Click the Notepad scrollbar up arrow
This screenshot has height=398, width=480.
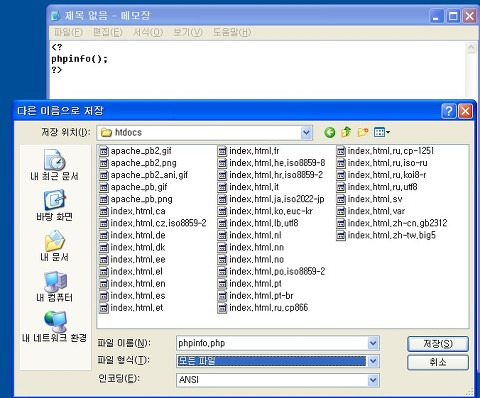tap(471, 47)
